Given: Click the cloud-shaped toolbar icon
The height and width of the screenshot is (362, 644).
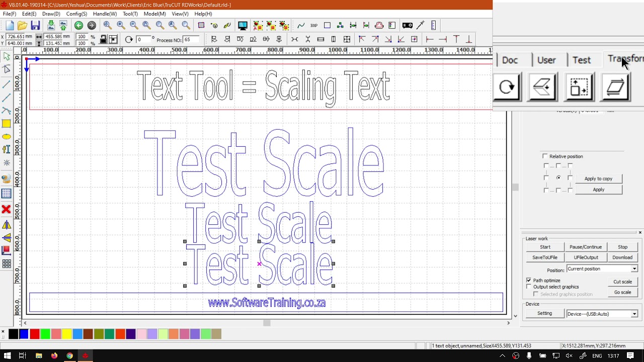Looking at the screenshot, I should (x=379, y=26).
